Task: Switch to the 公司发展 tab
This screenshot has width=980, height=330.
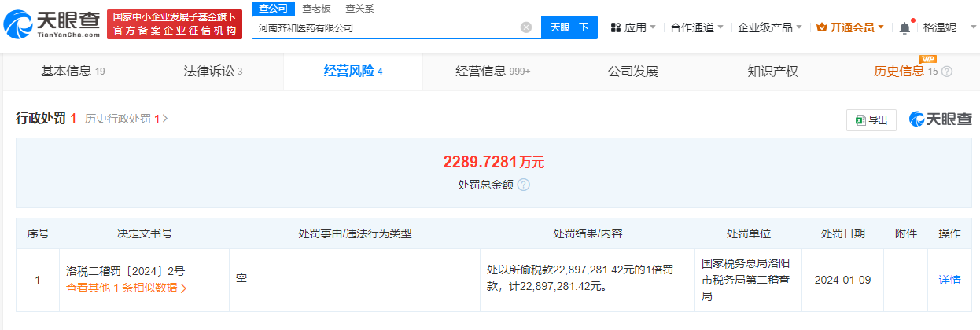Action: coord(633,71)
